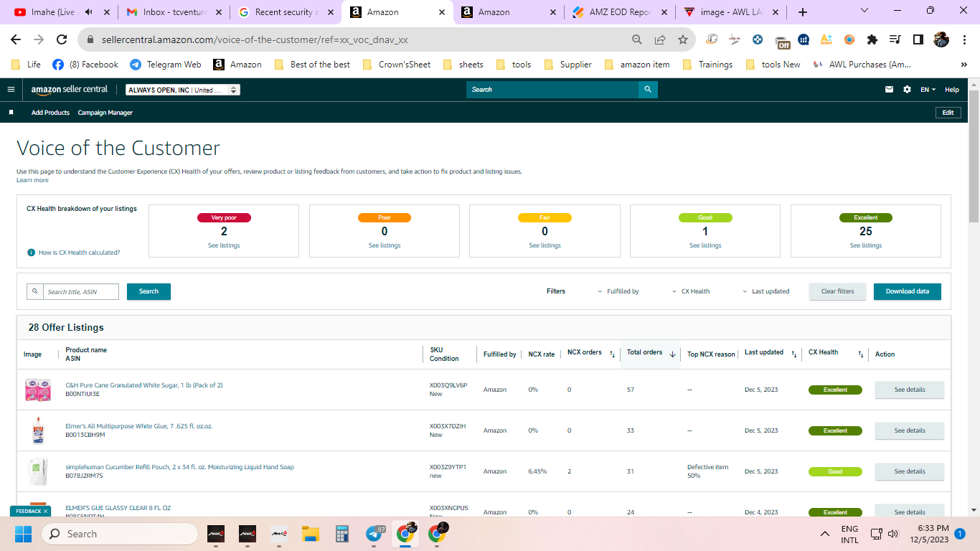Open the Seller Central hamburger menu

pyautogui.click(x=11, y=90)
